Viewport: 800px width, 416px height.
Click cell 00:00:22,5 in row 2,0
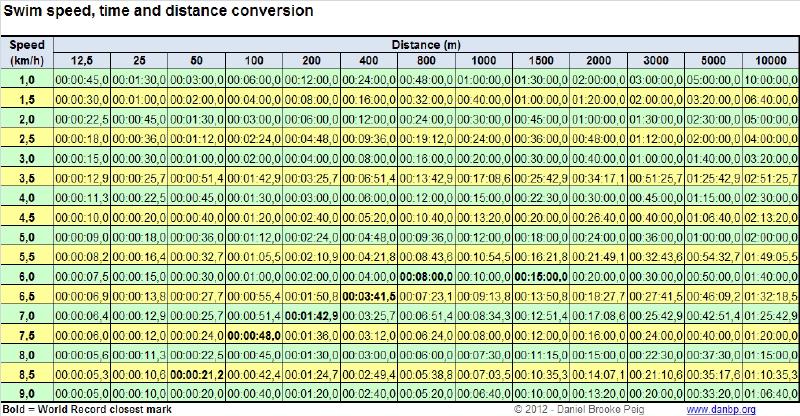click(82, 119)
